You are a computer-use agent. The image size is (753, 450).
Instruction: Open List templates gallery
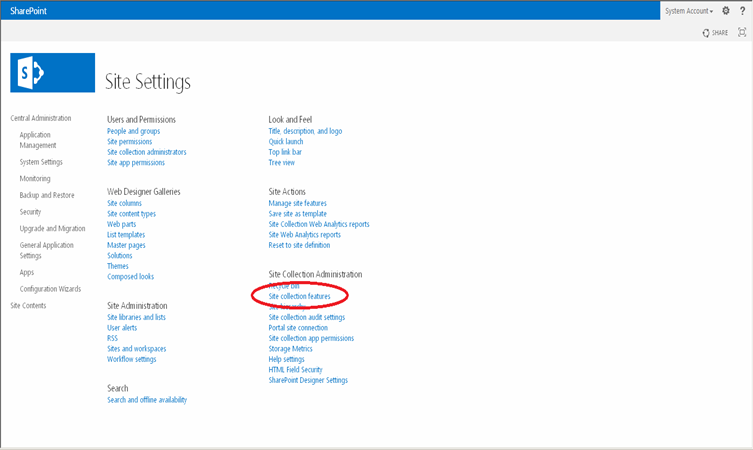126,235
